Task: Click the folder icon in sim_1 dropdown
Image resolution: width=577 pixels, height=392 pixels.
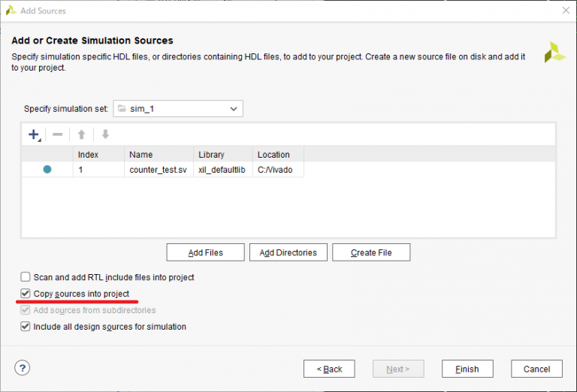Action: (x=122, y=109)
